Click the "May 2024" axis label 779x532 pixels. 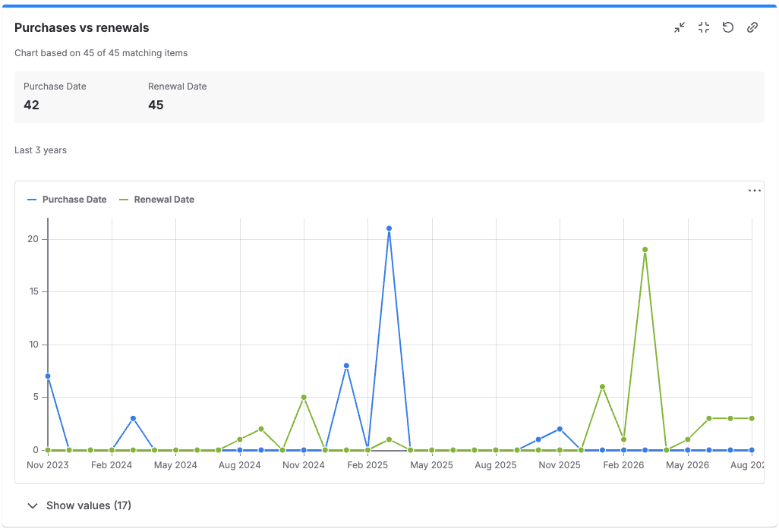tap(175, 465)
